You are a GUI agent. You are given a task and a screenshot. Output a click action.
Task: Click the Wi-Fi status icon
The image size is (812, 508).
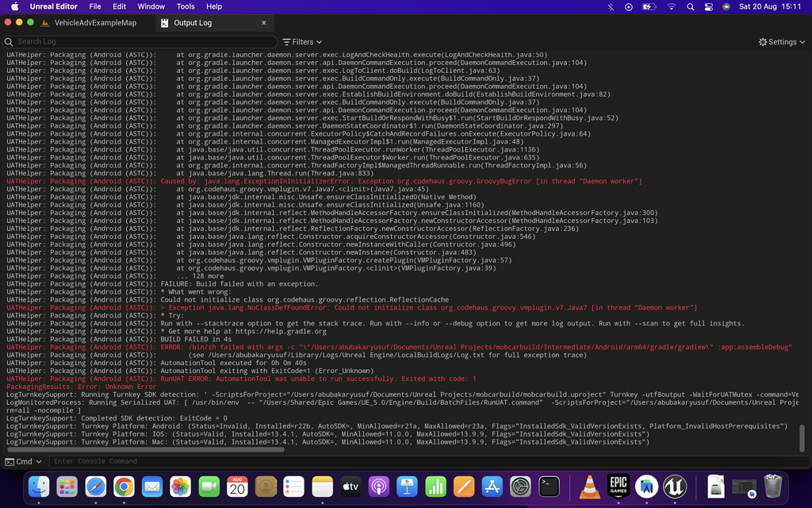[x=671, y=6]
